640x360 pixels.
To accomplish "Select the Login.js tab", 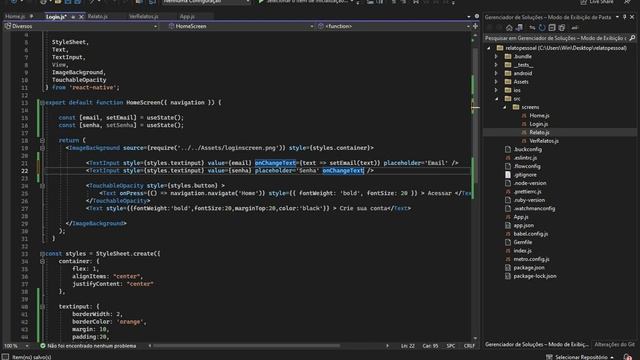I will (56, 17).
